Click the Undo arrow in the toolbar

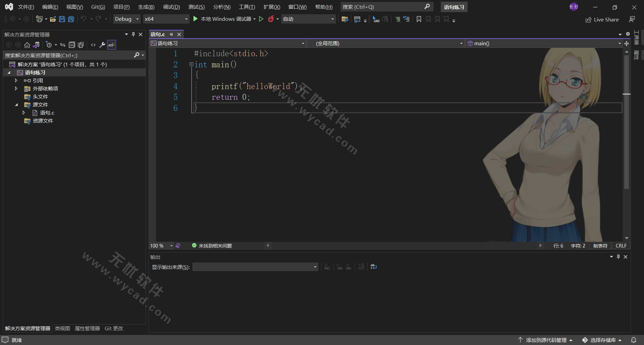point(84,19)
